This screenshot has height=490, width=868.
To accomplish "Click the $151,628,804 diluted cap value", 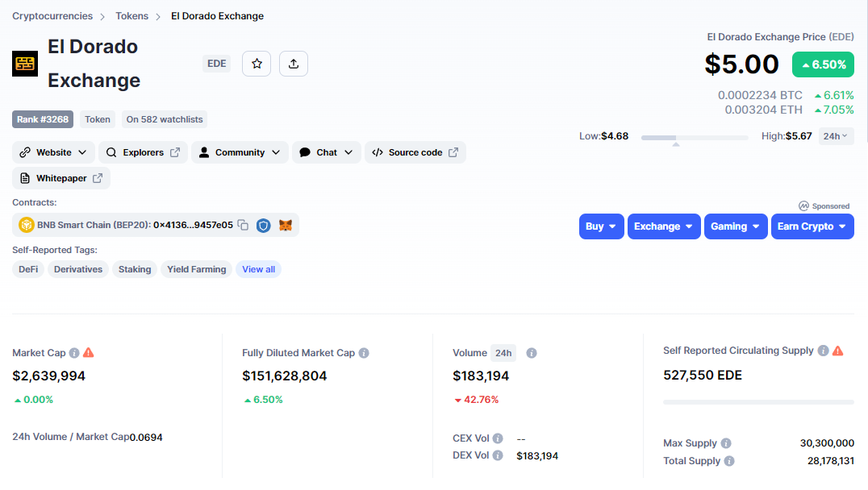I will 285,376.
